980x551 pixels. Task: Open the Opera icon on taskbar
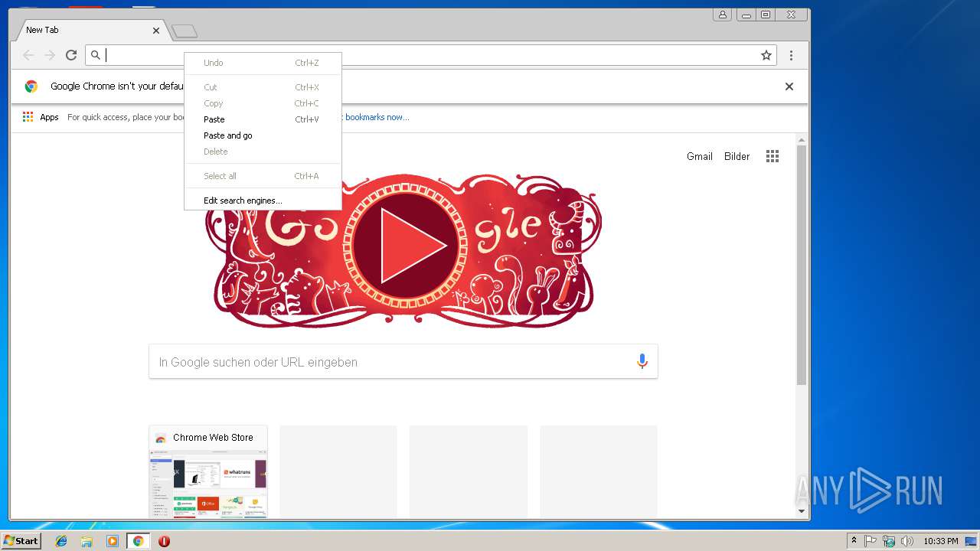pyautogui.click(x=164, y=541)
